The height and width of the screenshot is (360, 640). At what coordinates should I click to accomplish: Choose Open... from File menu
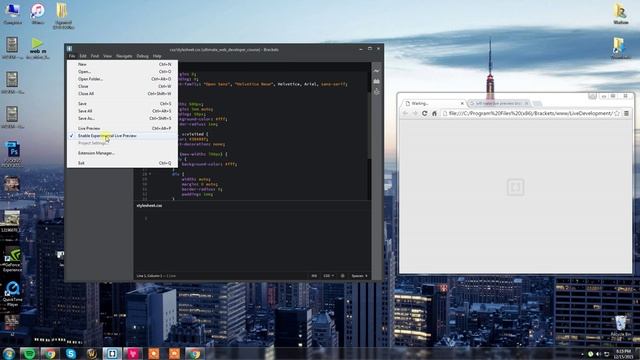(122, 71)
